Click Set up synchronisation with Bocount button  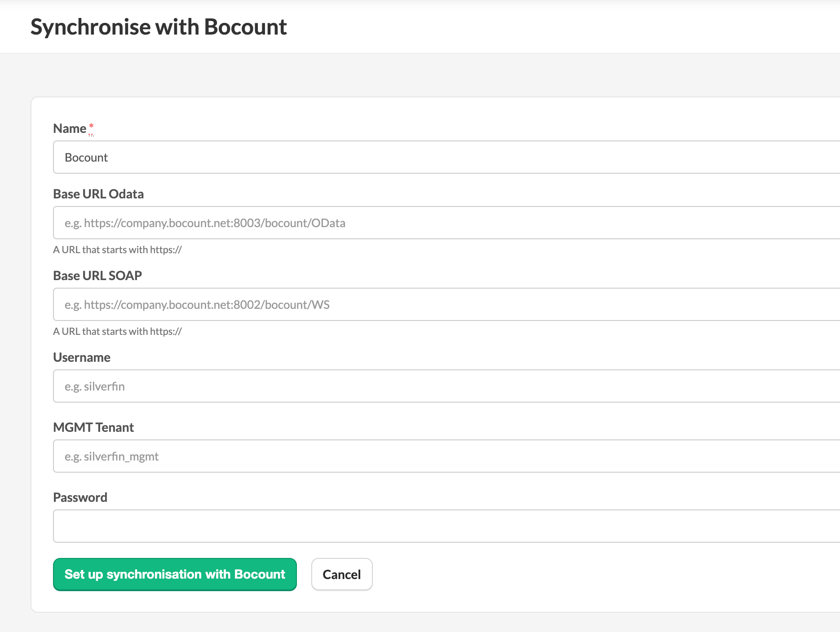(x=175, y=575)
